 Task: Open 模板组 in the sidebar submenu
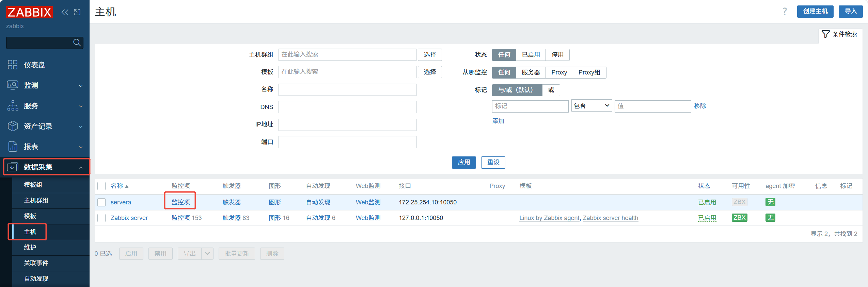tap(33, 185)
